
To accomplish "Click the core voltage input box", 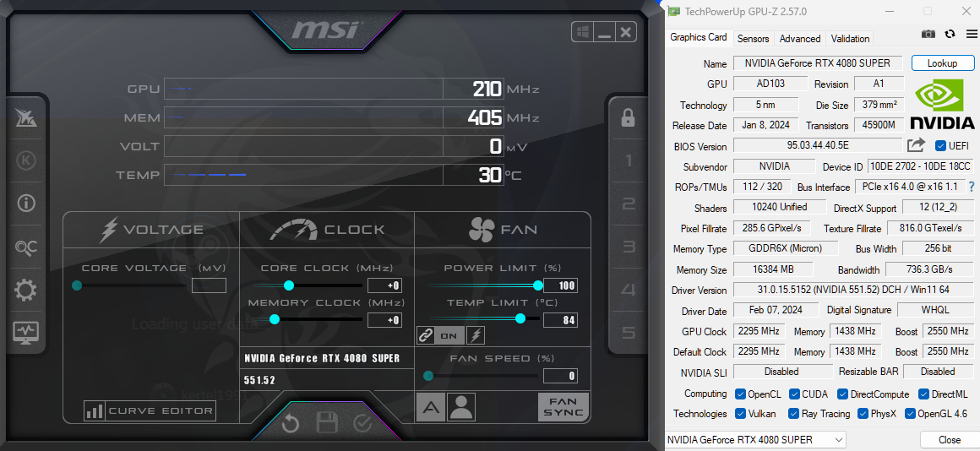I will 209,286.
